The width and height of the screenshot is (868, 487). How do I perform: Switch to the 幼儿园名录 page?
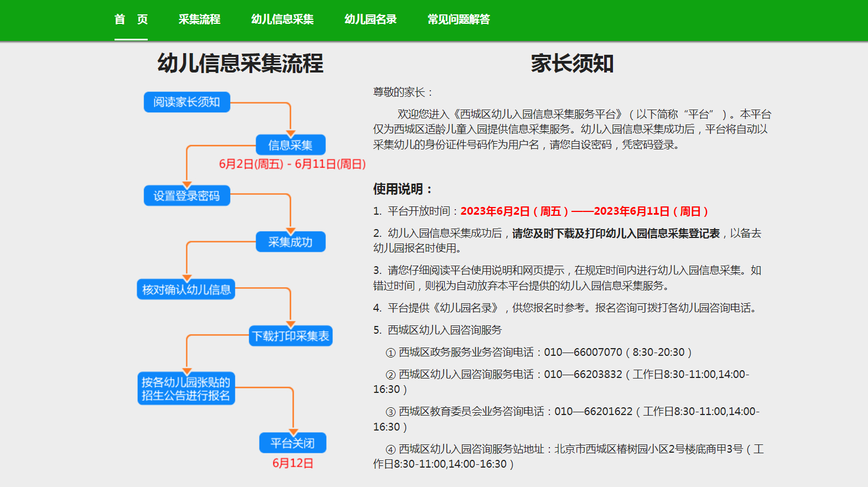pyautogui.click(x=370, y=19)
